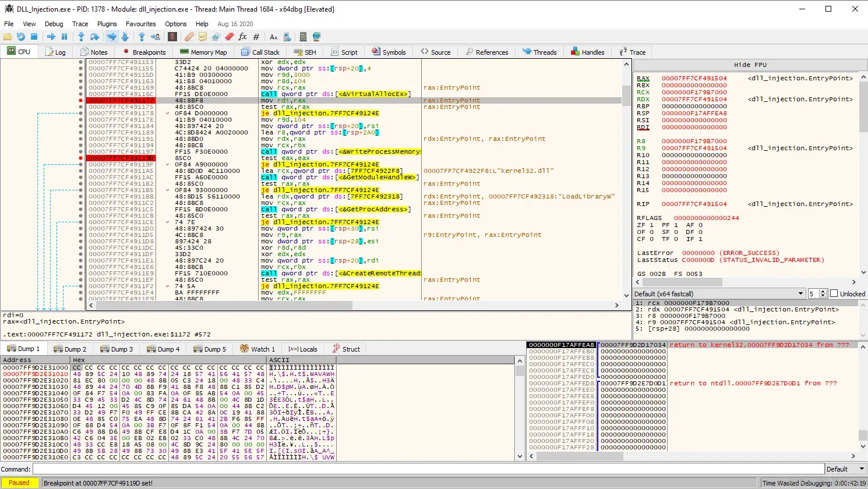868x489 pixels.
Task: Click the fx functions icon
Action: (x=243, y=37)
